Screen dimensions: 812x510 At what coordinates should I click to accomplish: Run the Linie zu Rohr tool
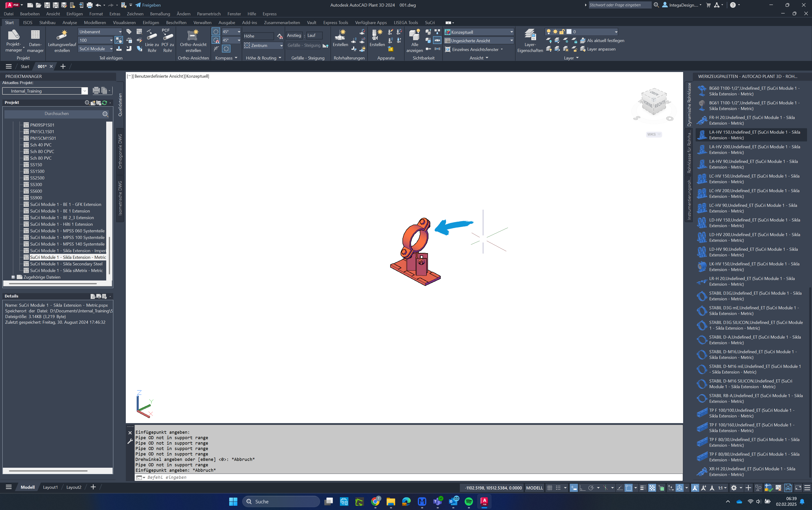(152, 40)
